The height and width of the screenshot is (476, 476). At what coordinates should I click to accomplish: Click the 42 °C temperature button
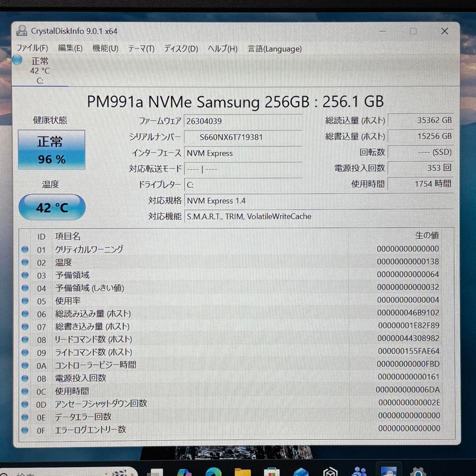tap(52, 207)
